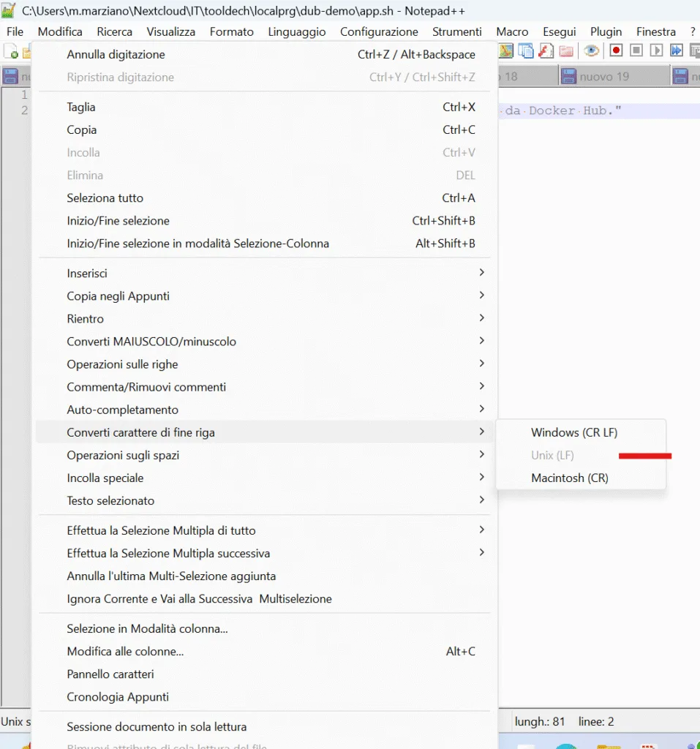Viewport: 700px width, 749px height.
Task: Toggle the monitoring eye icon
Action: 591,50
